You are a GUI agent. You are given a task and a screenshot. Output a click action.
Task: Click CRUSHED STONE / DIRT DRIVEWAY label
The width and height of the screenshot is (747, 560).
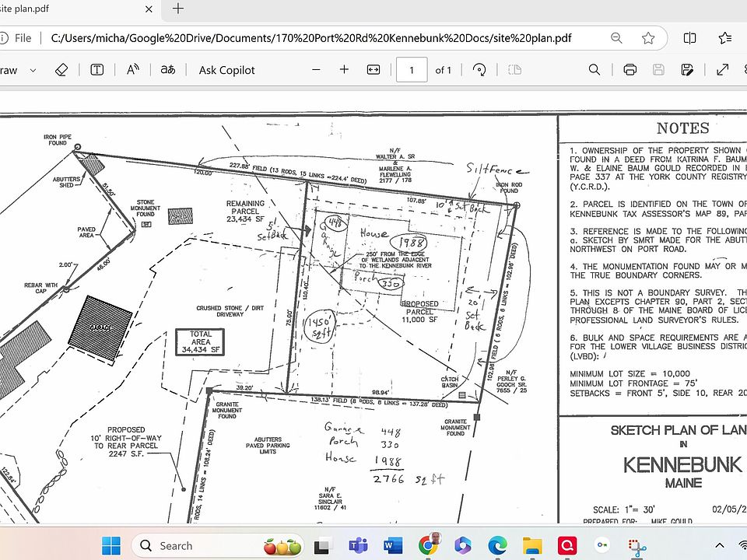pos(230,311)
